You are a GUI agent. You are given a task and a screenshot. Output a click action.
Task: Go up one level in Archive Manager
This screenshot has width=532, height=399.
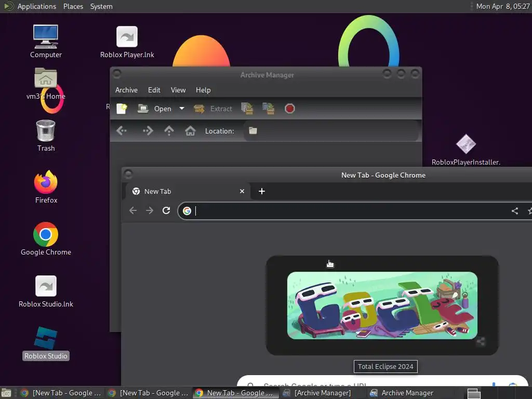pos(169,130)
